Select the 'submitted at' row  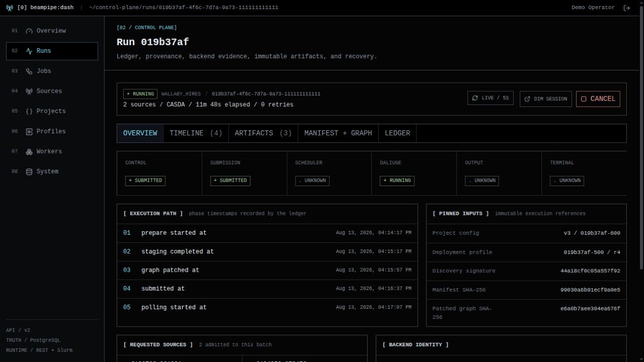click(x=267, y=288)
